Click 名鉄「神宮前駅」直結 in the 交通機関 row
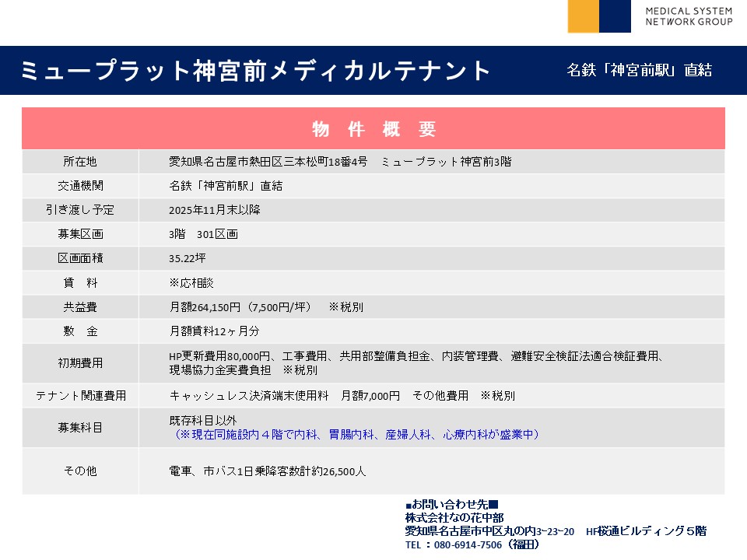Image resolution: width=747 pixels, height=560 pixels. click(x=226, y=186)
